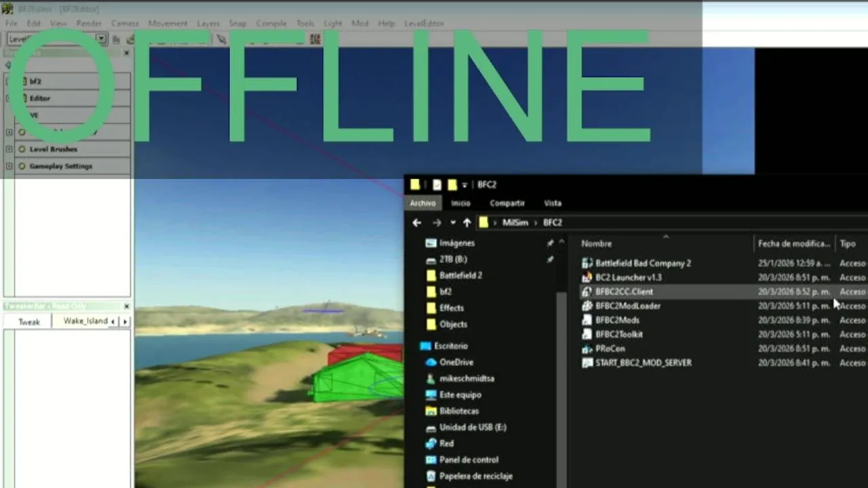Viewport: 868px width, 488px height.
Task: Switch to the Inicio ribbon tab
Action: point(460,203)
